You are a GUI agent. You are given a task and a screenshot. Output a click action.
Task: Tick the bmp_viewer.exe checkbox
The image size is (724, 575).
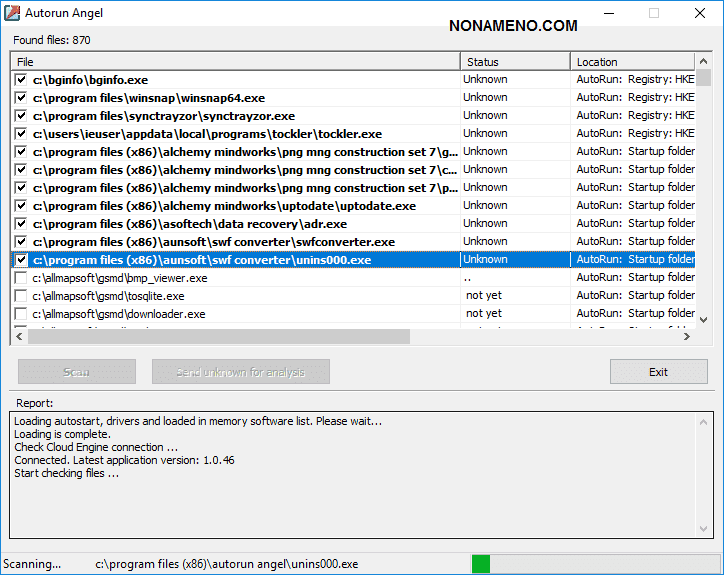point(21,278)
